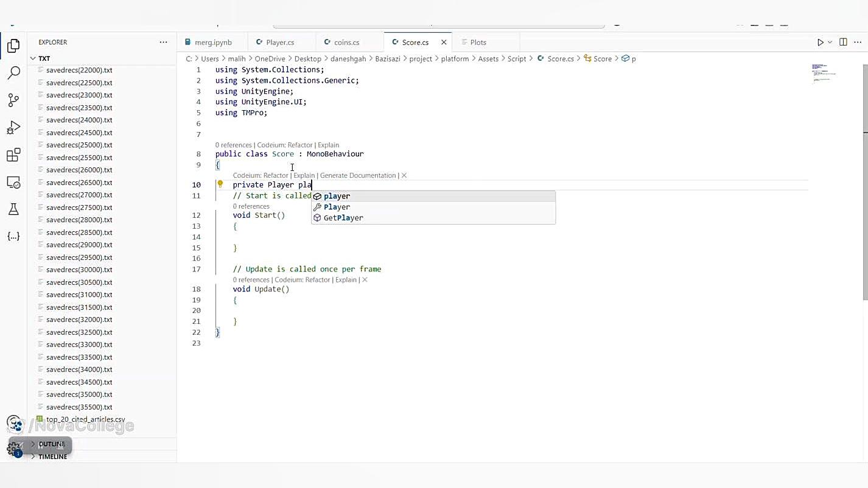This screenshot has height=488, width=868.
Task: Click the OneDrive breadcrumb segment
Action: tap(270, 58)
